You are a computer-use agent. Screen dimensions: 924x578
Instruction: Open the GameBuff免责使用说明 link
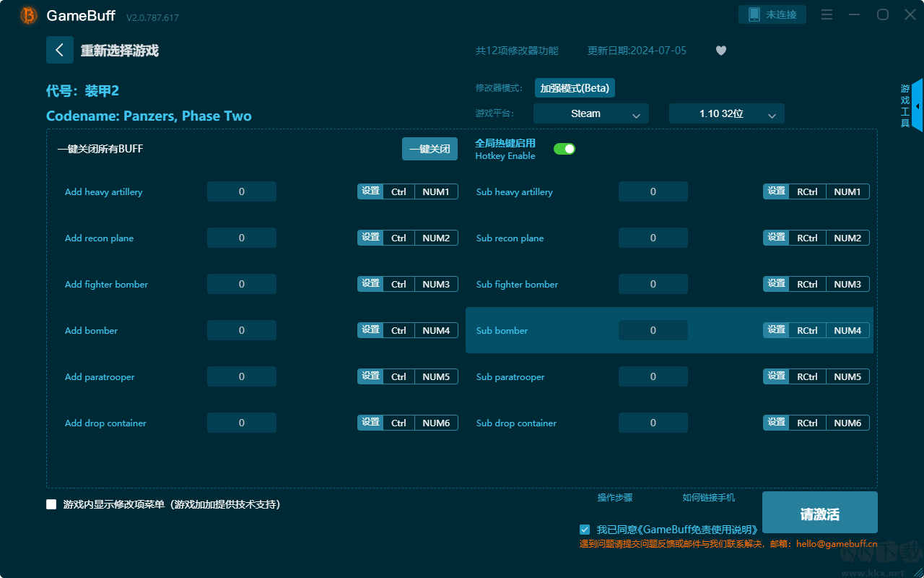click(697, 530)
